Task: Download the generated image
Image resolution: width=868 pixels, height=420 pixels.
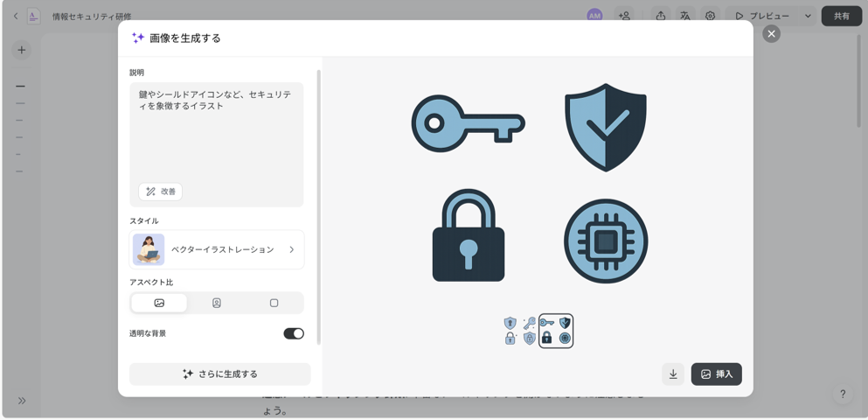Action: [x=673, y=374]
